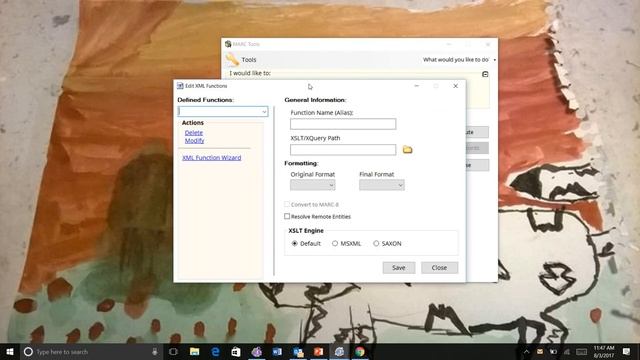640x360 pixels.
Task: Open the Microsoft Store taskbar icon
Action: pos(236,351)
